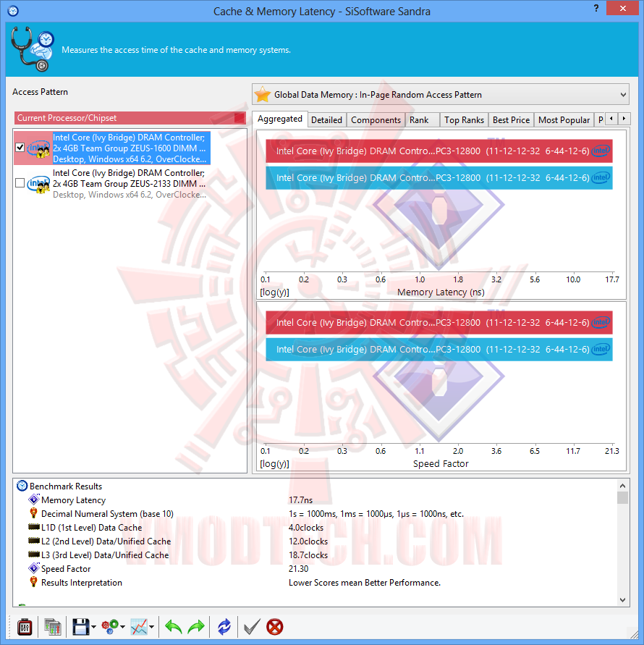Image resolution: width=644 pixels, height=645 pixels.
Task: Click blue bar in Speed Factor chart
Action: tap(438, 349)
